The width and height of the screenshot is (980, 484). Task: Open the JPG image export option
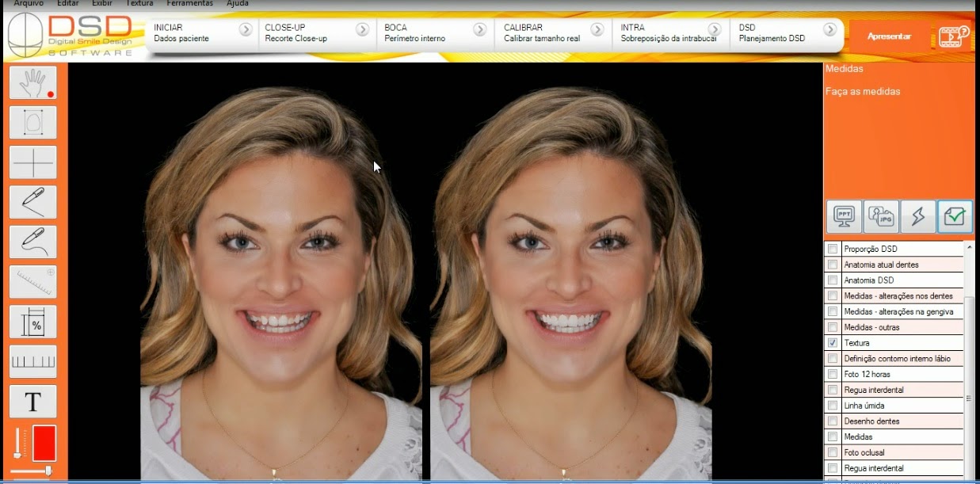pos(881,215)
